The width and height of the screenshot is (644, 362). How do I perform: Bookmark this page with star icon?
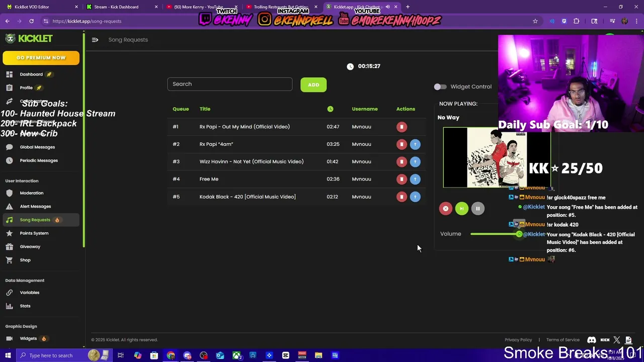pos(535,21)
